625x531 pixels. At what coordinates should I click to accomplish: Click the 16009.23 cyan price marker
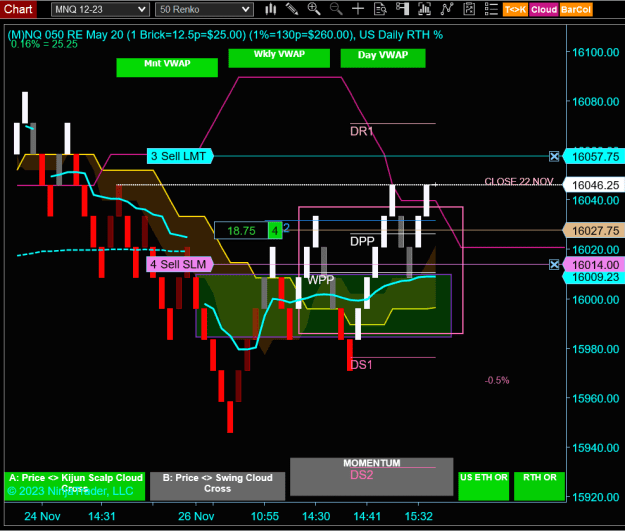point(594,277)
